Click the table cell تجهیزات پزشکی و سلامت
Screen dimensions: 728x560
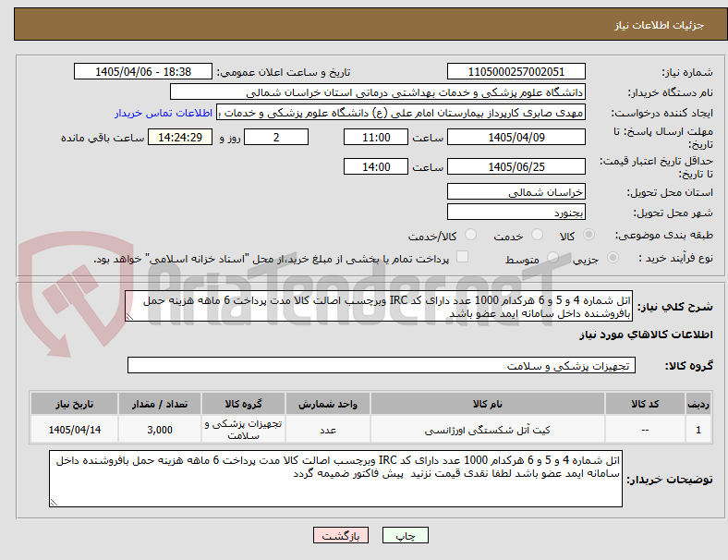point(243,430)
